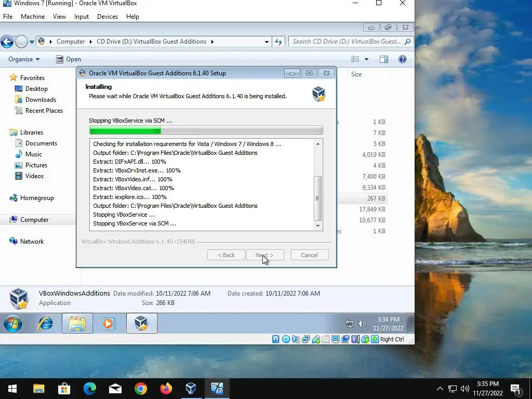Open the recent pages dropdown arrow
The image size is (532, 399).
coord(32,42)
